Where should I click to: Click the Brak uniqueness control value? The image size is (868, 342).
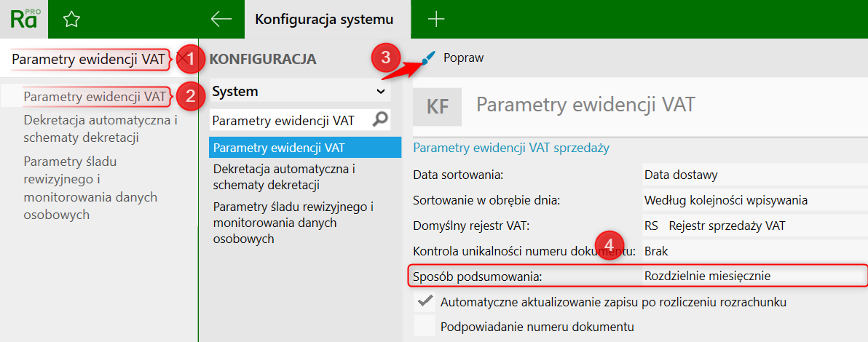(755, 251)
